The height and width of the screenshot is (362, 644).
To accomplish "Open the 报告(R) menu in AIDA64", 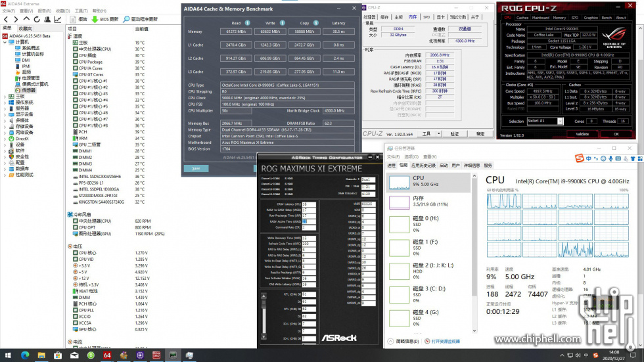I will coord(45,11).
